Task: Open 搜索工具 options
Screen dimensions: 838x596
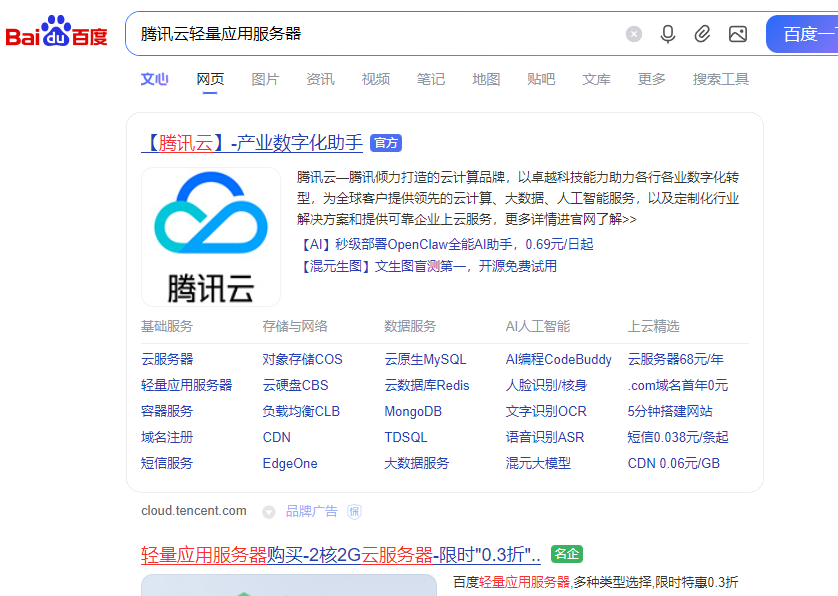Action: (721, 79)
